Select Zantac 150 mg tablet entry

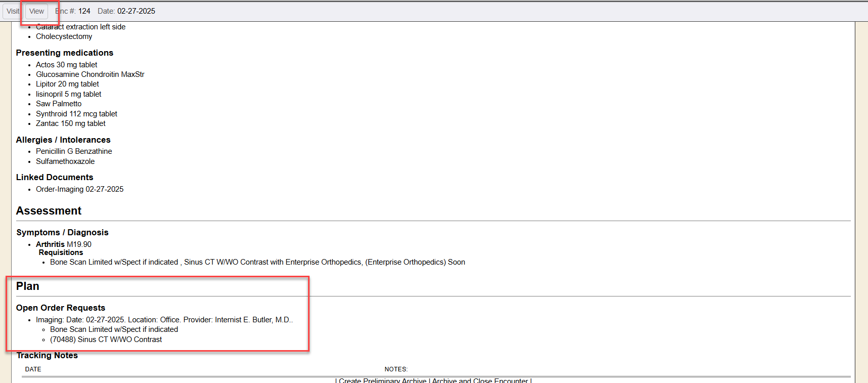pos(70,123)
